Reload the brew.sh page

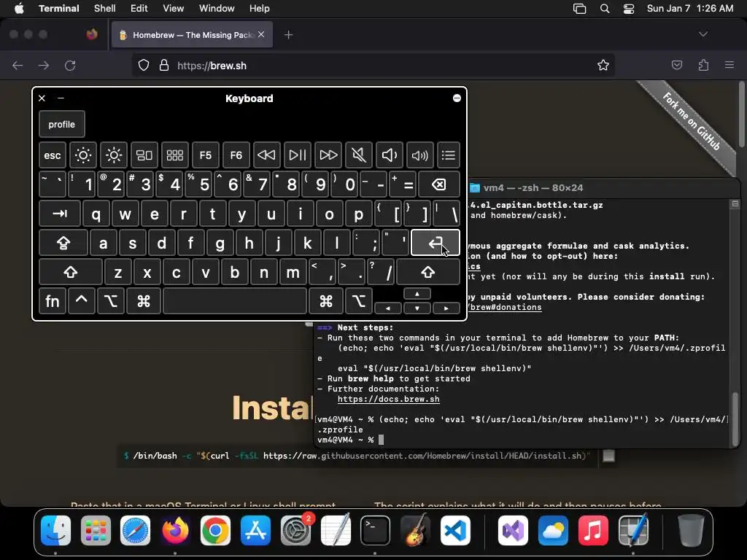pos(70,65)
